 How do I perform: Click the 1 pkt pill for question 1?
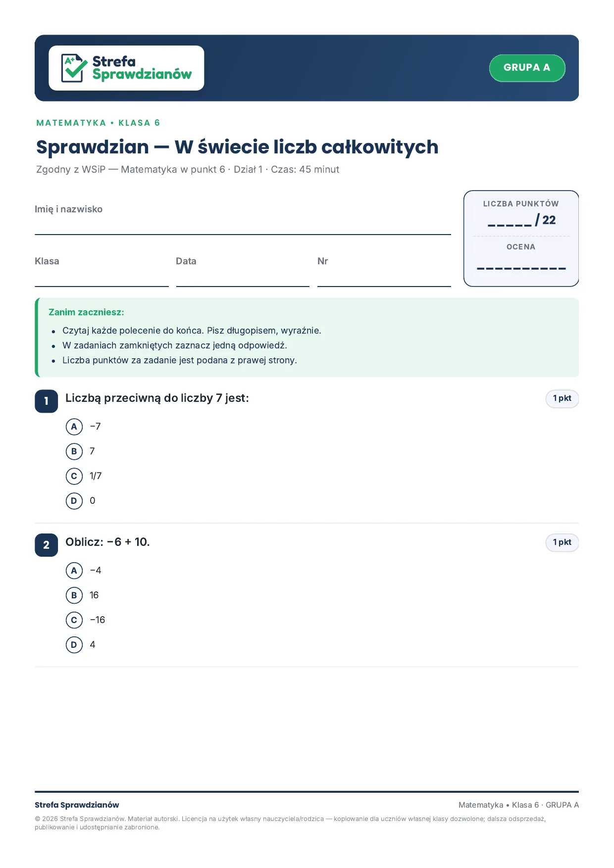pos(562,398)
